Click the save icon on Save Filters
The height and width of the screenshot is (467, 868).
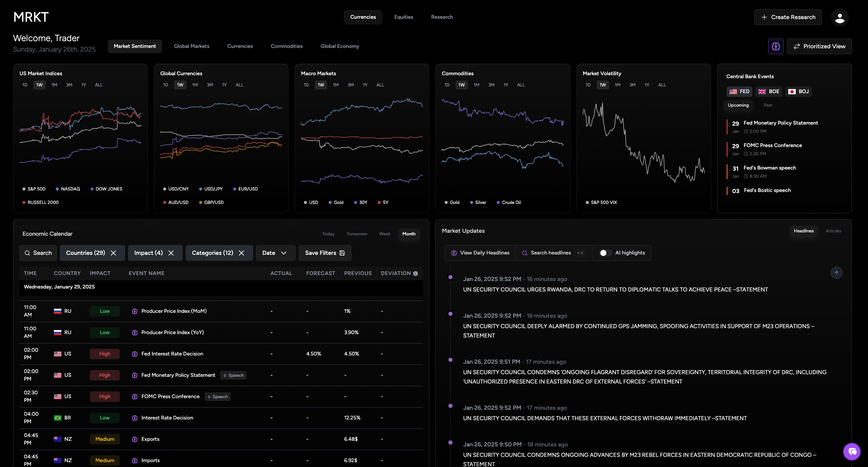(x=342, y=253)
